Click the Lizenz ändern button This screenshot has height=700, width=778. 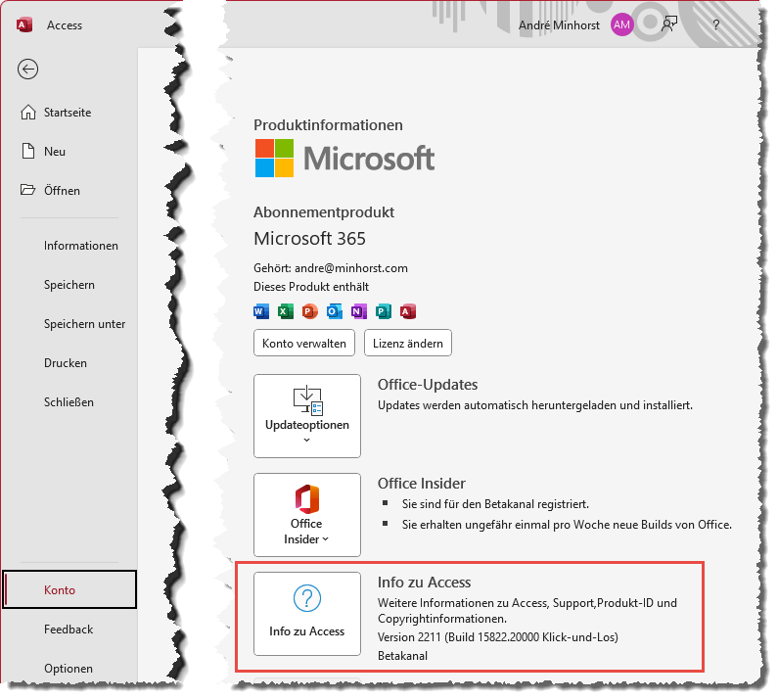tap(407, 344)
